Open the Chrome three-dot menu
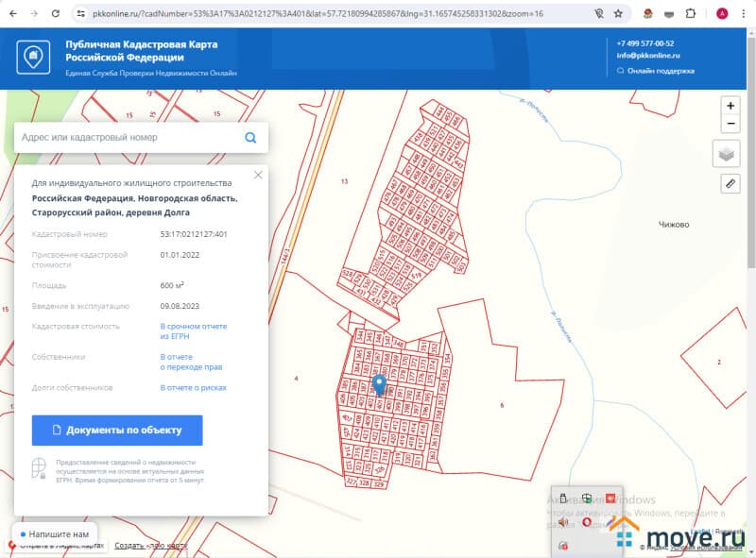 point(744,14)
